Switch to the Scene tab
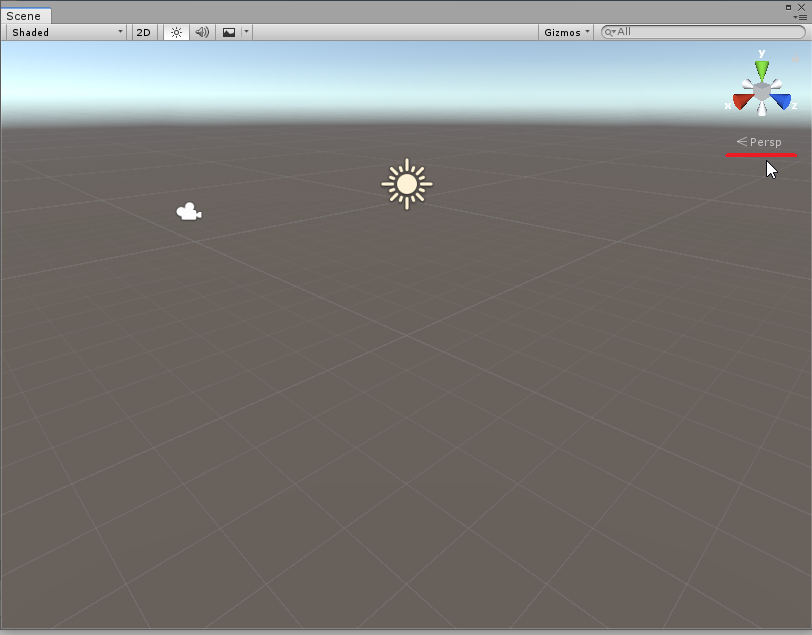The height and width of the screenshot is (635, 812). click(24, 16)
